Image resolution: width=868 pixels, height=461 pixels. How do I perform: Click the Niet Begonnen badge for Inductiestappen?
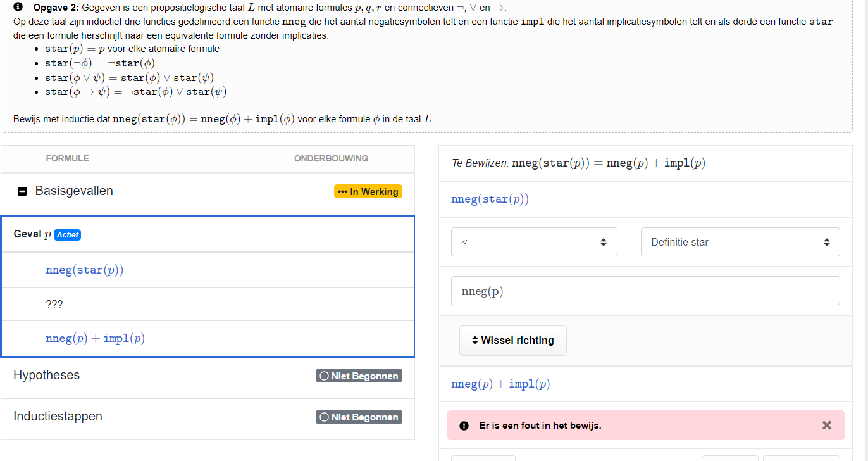359,417
